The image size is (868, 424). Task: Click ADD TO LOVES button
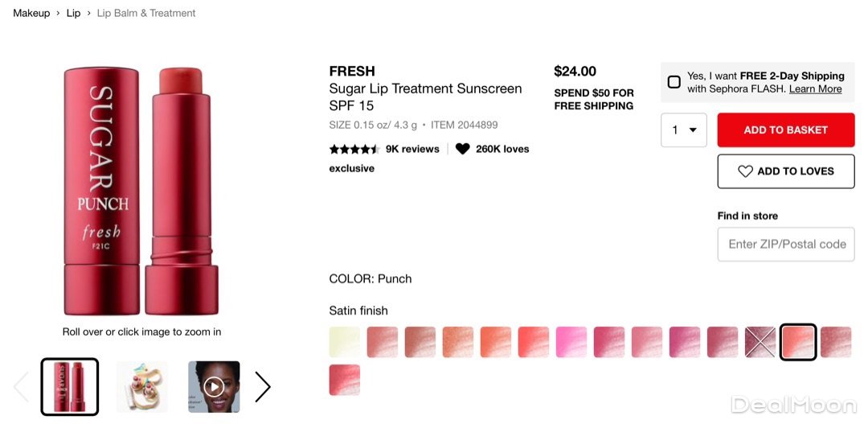tap(785, 171)
